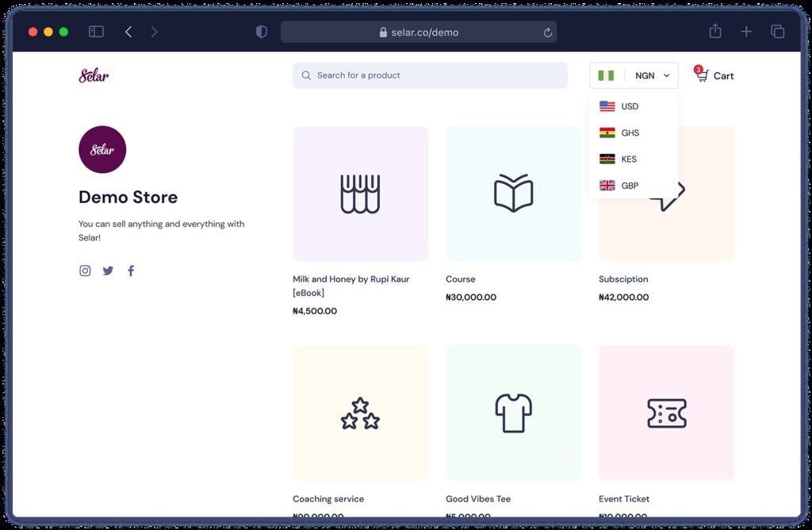
Task: Choose GHS currency option
Action: (630, 132)
